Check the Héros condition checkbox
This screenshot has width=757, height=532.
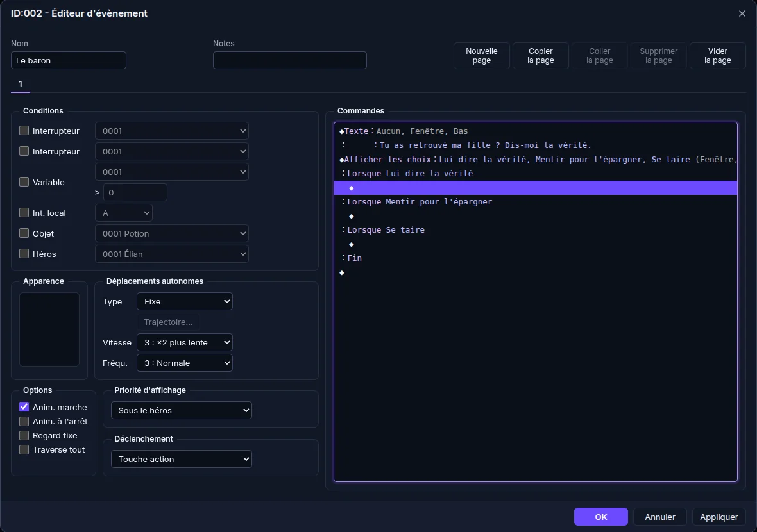24,254
